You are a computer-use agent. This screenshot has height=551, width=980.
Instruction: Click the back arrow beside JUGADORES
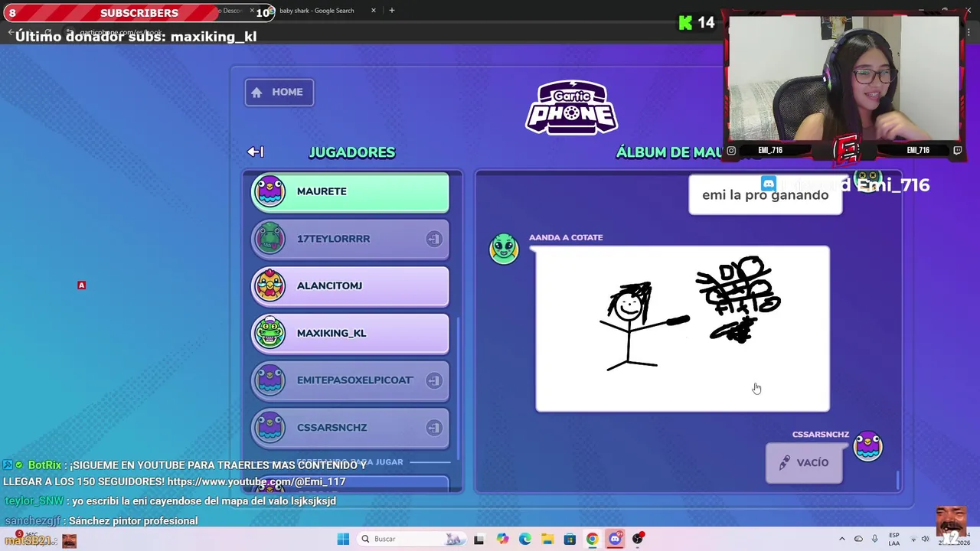256,152
